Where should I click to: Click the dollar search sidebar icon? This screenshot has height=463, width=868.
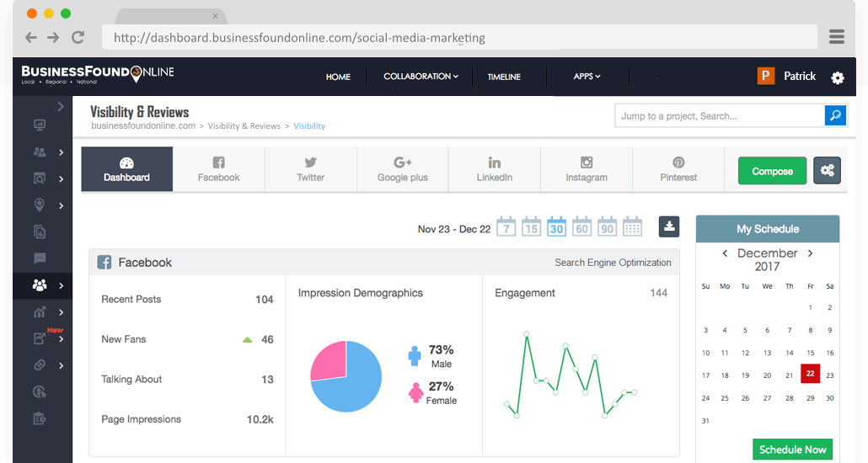coord(40,391)
